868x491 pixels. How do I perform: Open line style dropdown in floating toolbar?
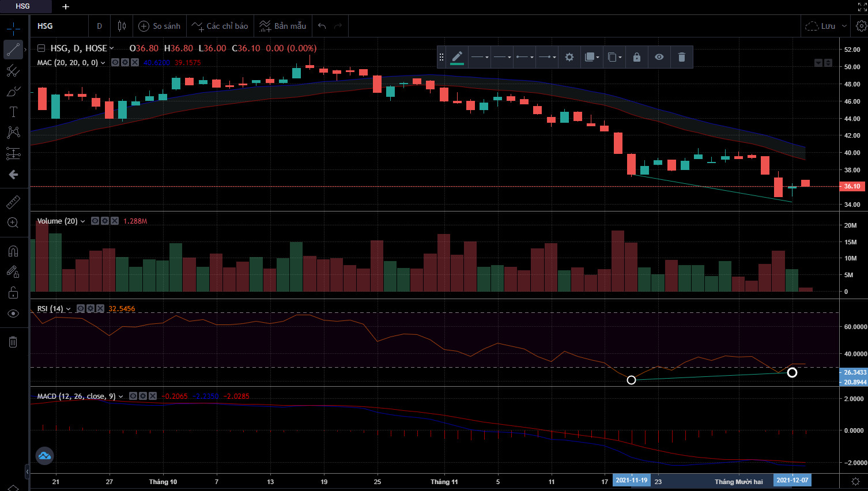pyautogui.click(x=502, y=57)
